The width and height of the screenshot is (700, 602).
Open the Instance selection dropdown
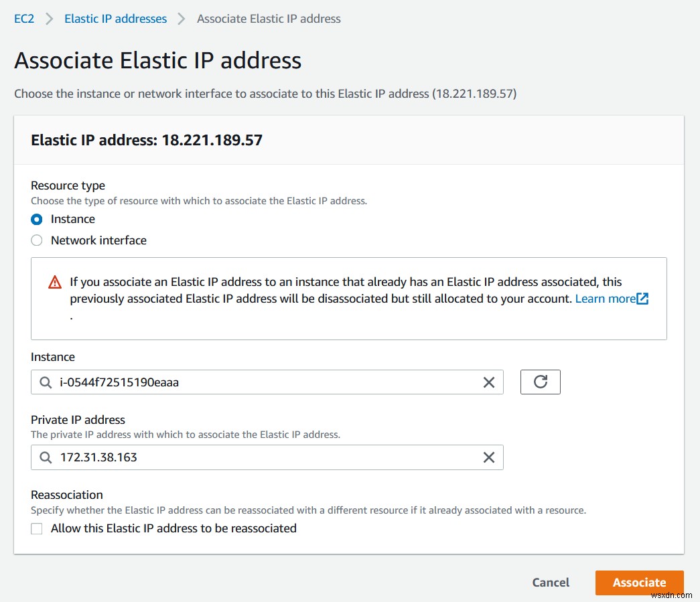tap(268, 382)
